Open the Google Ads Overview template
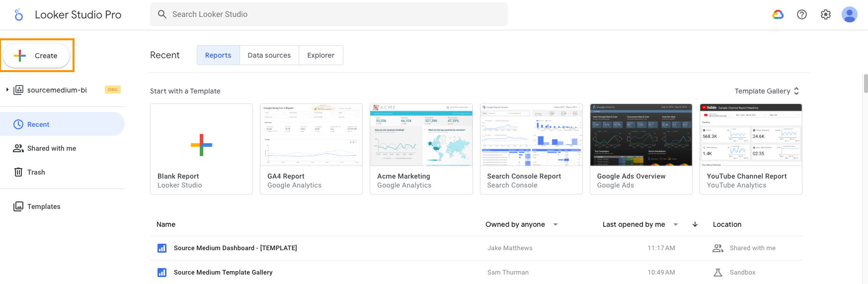The width and height of the screenshot is (868, 284). point(641,149)
